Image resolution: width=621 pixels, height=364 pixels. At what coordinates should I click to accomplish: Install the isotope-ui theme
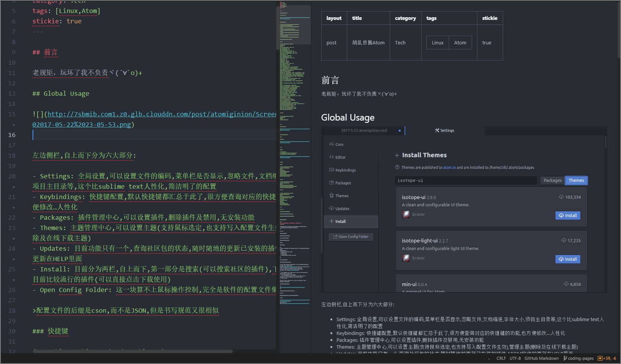pyautogui.click(x=568, y=215)
